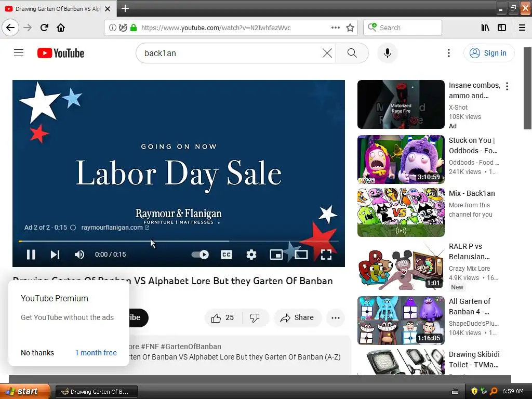
Task: Select the Drawing Garten Of Banban tab
Action: pos(58,9)
